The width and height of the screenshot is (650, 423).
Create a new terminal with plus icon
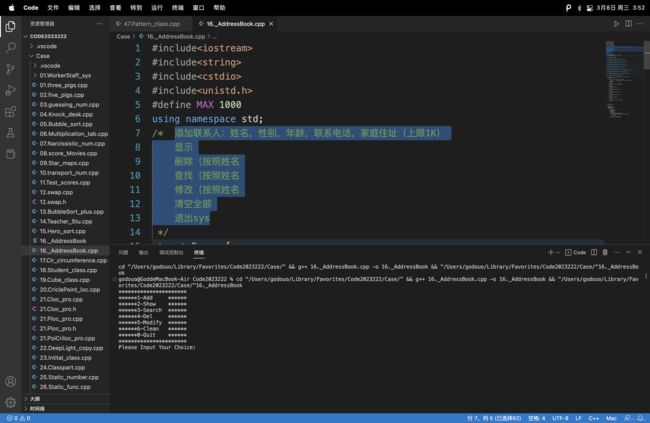[551, 252]
